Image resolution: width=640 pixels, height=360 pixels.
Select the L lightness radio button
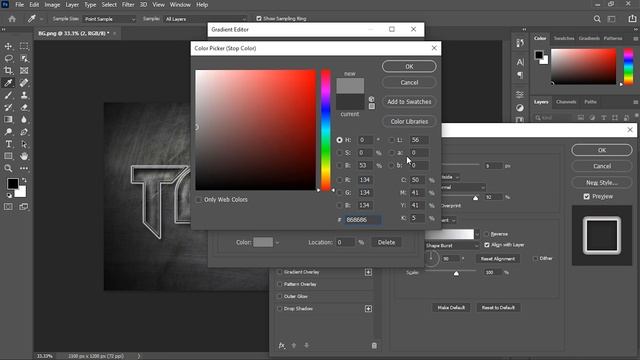391,140
